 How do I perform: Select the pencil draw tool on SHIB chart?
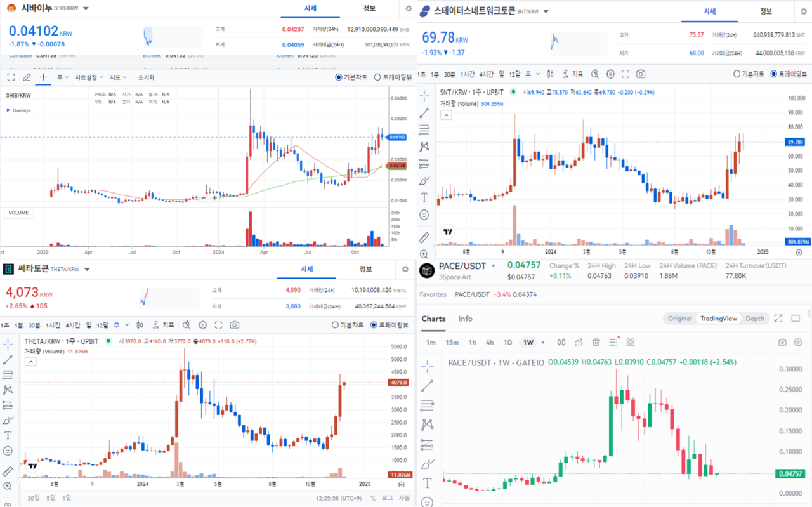coord(27,77)
